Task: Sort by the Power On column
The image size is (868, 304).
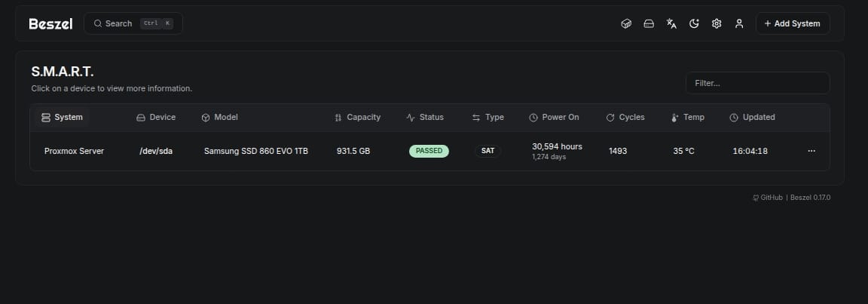Action: tap(554, 118)
